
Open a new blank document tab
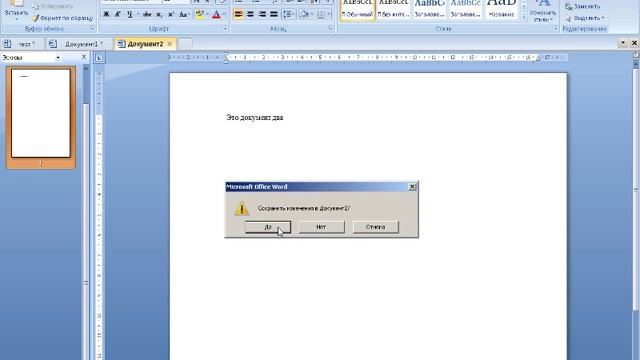185,44
